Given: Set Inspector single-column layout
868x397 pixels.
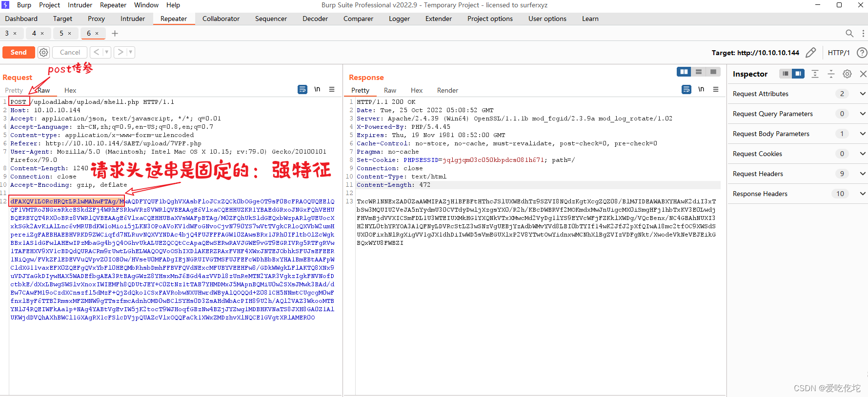Looking at the screenshot, I should (785, 74).
